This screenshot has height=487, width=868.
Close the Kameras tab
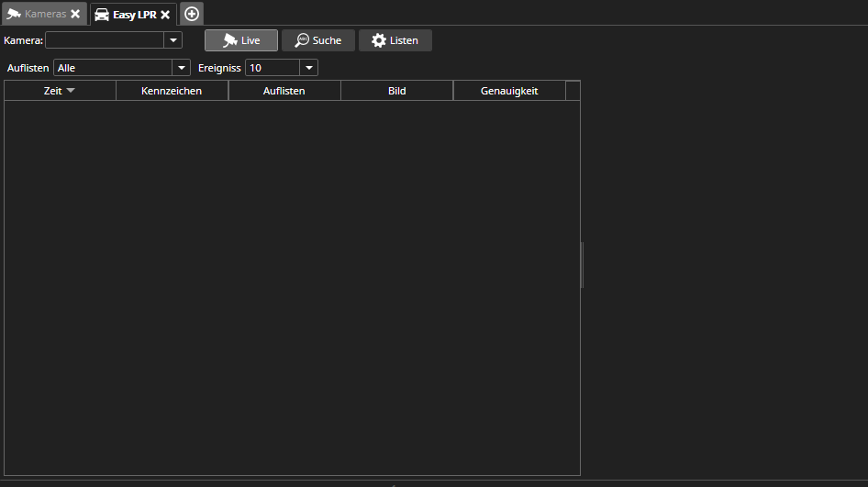[75, 15]
